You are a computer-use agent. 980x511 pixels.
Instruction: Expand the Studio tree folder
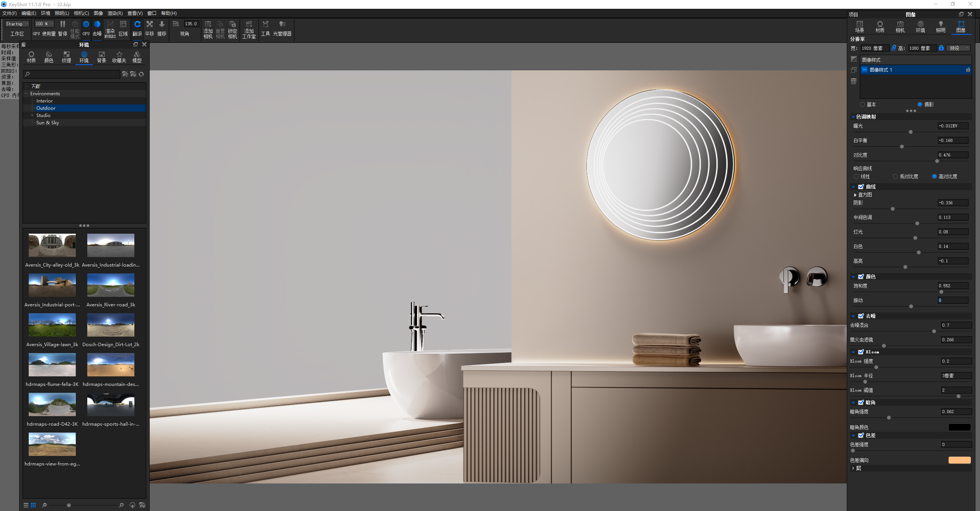coord(32,115)
